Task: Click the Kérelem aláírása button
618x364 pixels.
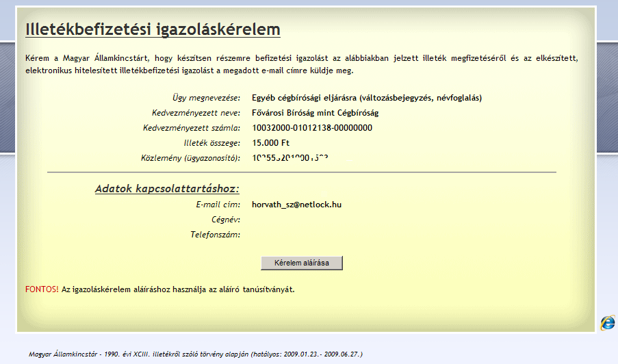Action: (302, 263)
